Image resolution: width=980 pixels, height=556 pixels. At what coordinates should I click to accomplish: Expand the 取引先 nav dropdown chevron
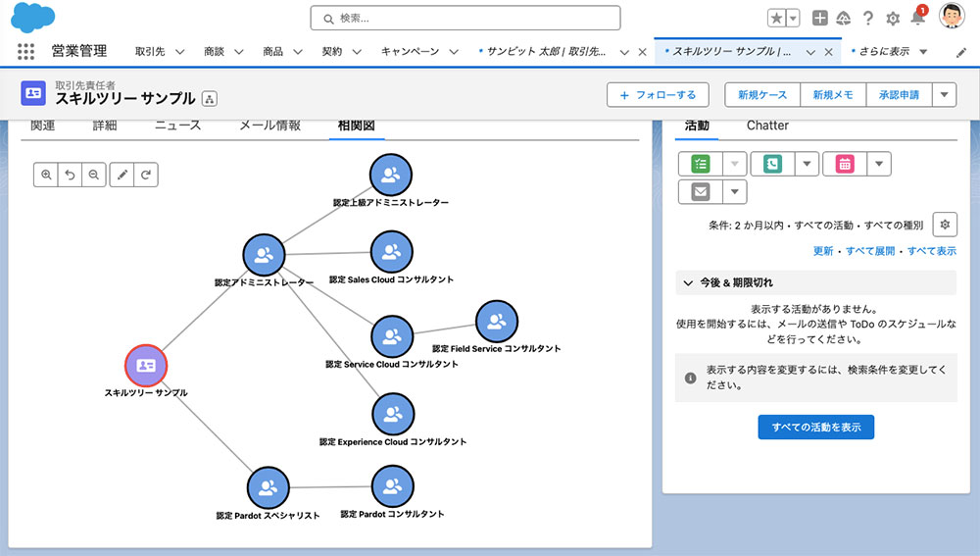coord(179,52)
